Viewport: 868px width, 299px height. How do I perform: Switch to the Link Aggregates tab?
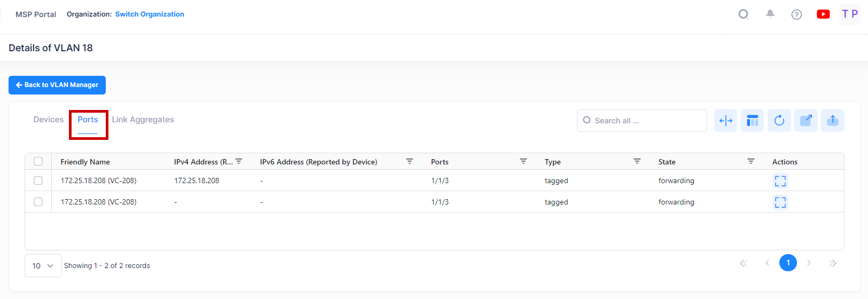(143, 120)
